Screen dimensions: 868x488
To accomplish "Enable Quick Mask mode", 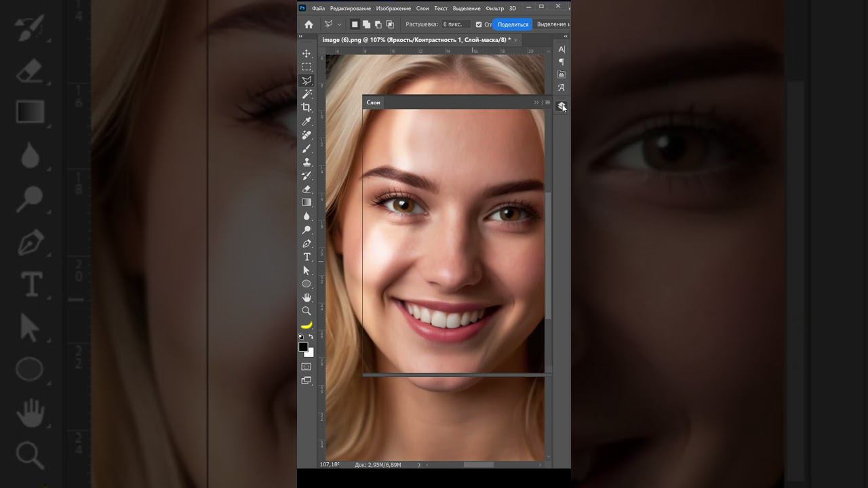I will pos(307,367).
